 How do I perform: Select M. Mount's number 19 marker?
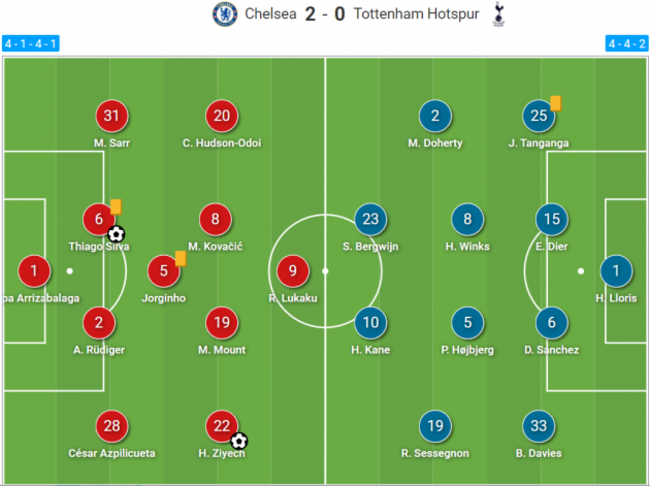click(223, 321)
